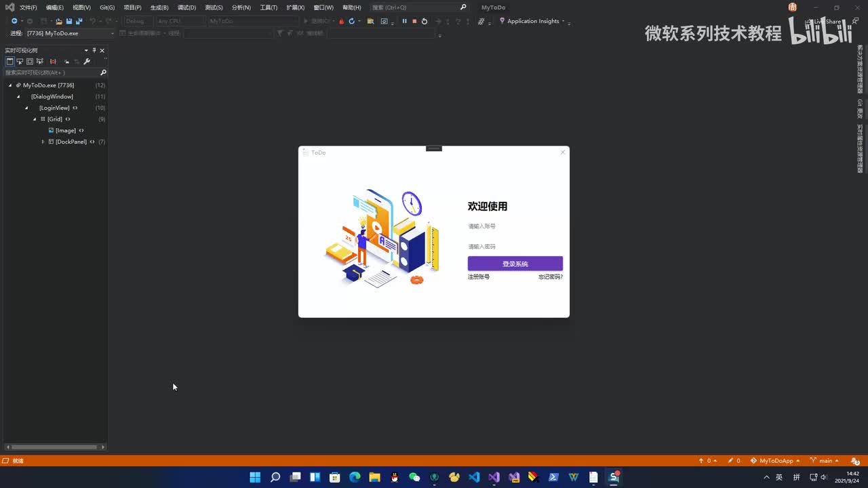
Task: Open Windows Start menu
Action: (255, 477)
